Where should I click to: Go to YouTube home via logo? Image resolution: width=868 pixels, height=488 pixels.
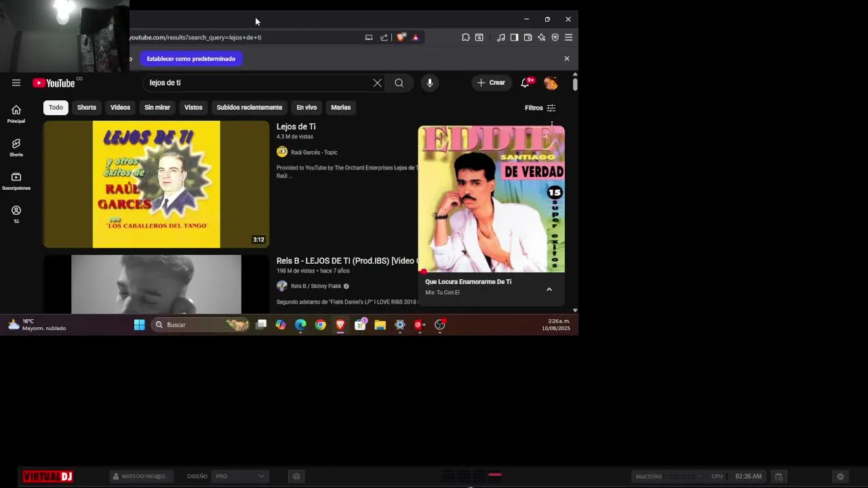[54, 83]
